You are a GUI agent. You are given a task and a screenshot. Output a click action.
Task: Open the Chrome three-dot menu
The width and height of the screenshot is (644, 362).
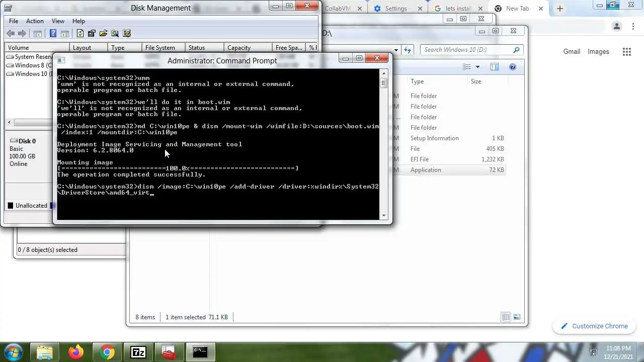point(633,27)
